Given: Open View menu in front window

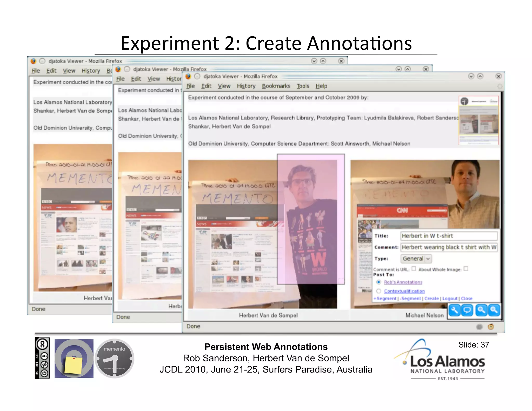Looking at the screenshot, I should click(224, 86).
